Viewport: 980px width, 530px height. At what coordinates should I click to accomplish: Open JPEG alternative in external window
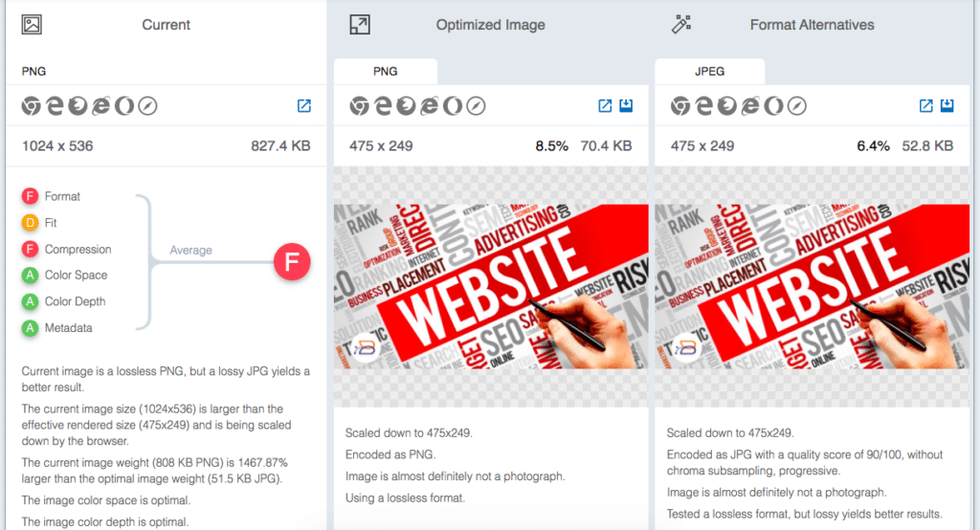coord(925,105)
